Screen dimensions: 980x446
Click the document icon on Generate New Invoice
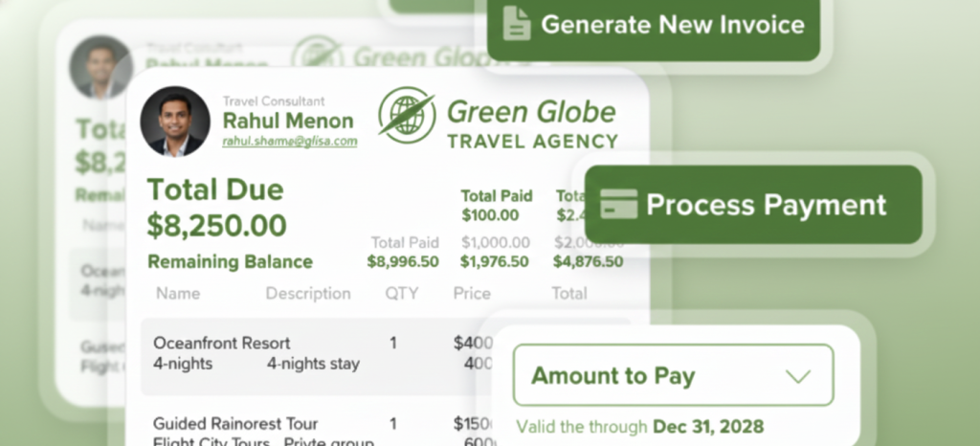[x=517, y=24]
